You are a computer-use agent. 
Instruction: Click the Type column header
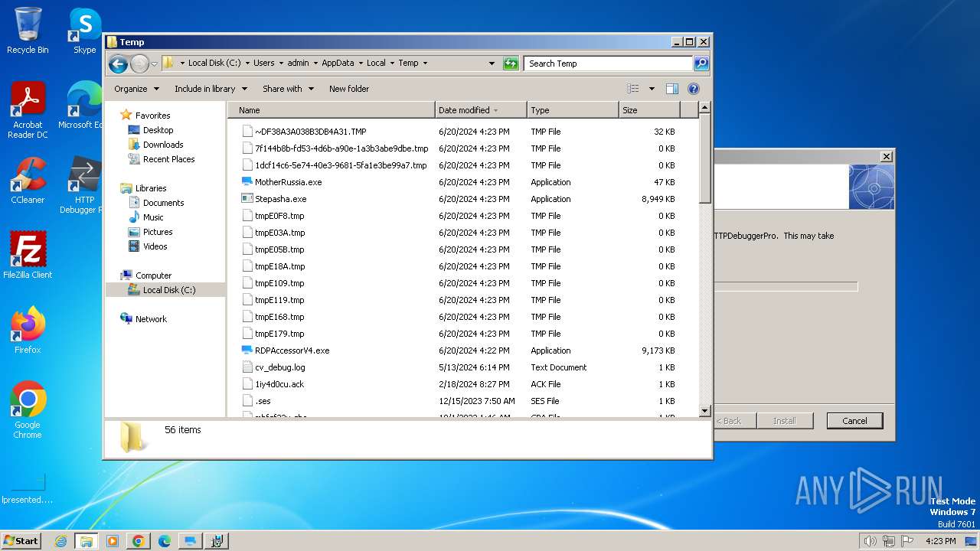(573, 110)
